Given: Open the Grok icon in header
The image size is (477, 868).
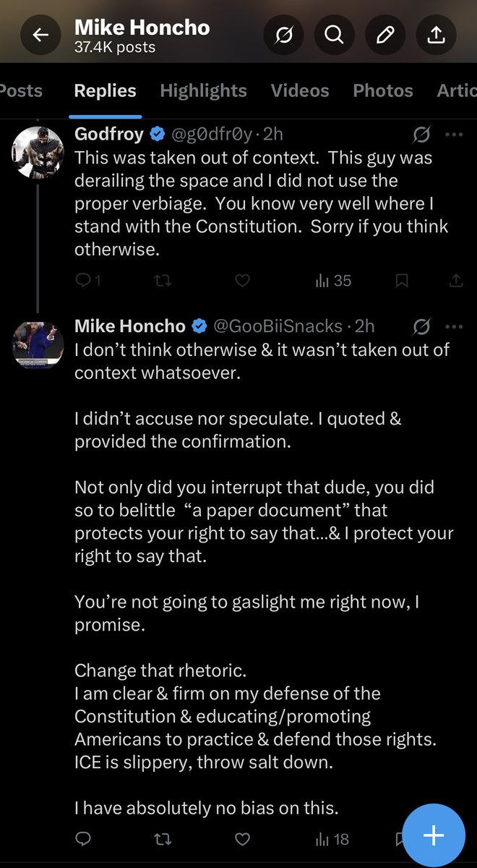Looking at the screenshot, I should (x=284, y=35).
